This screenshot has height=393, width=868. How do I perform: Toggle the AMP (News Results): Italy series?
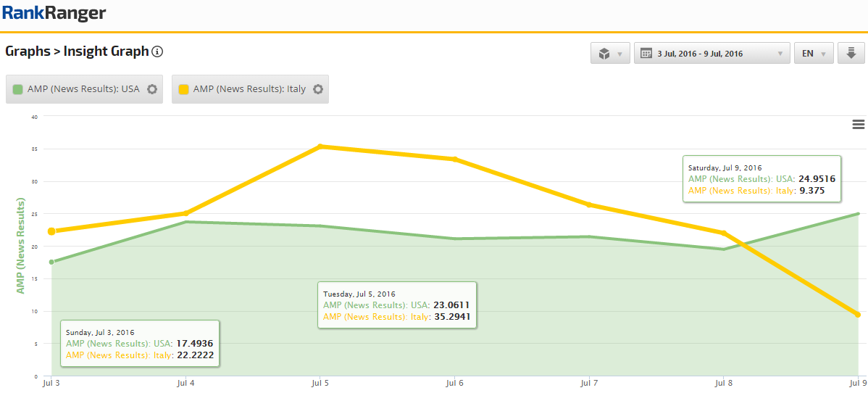coord(249,89)
